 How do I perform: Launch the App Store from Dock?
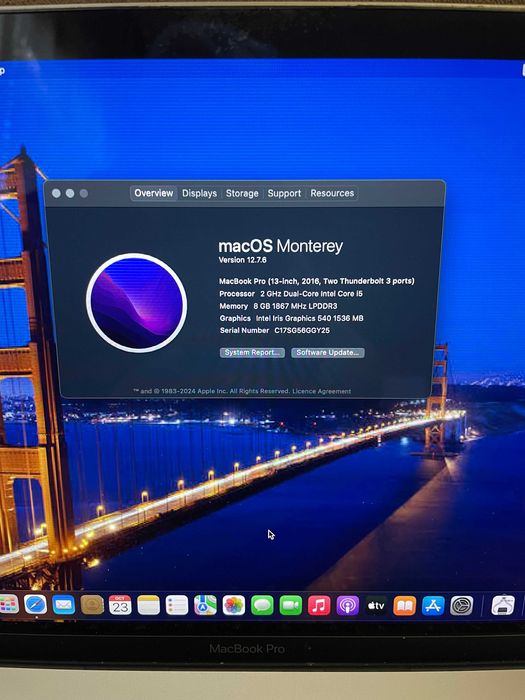coord(433,605)
